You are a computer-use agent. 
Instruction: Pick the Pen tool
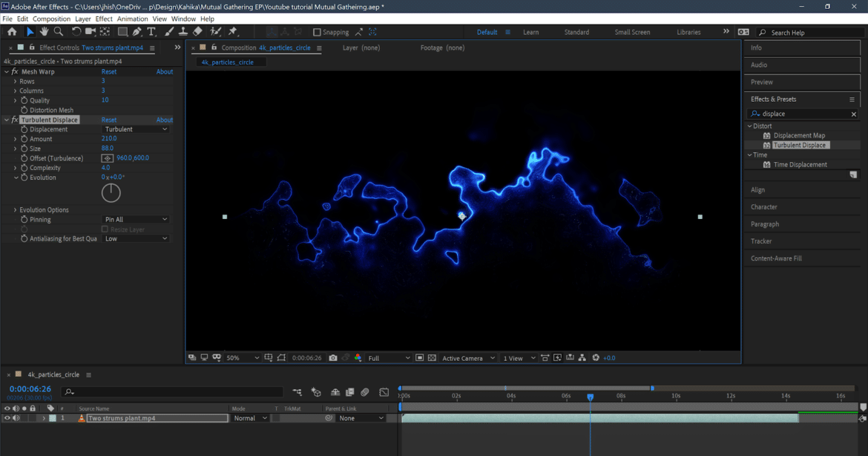(137, 32)
